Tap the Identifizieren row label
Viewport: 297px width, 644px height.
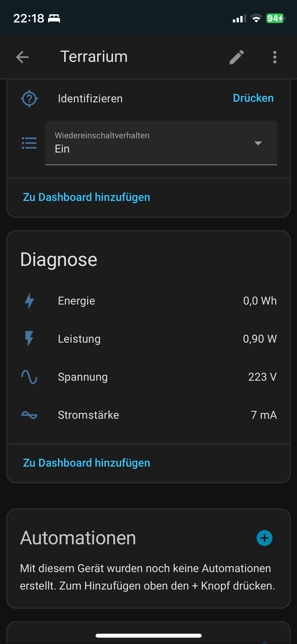[90, 99]
